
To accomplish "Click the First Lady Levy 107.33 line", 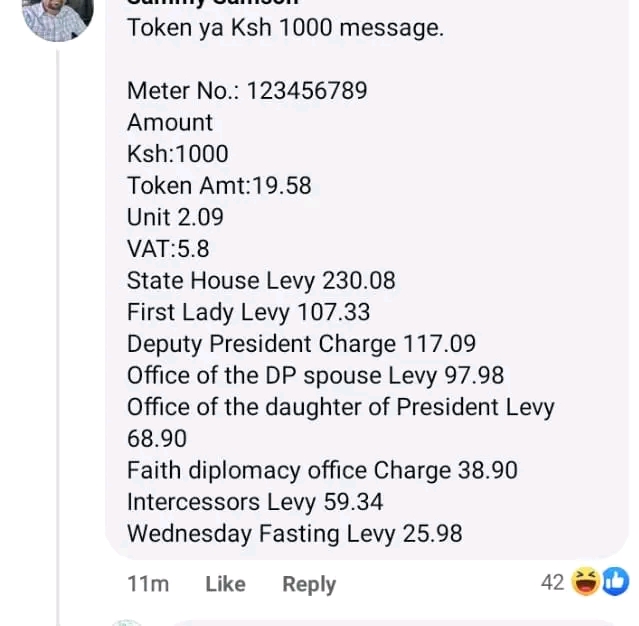I will 248,312.
